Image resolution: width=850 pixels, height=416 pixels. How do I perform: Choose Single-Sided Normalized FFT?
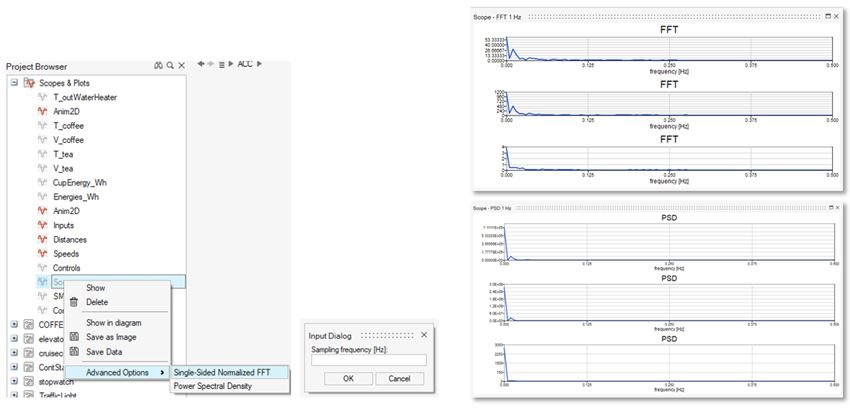(228, 372)
